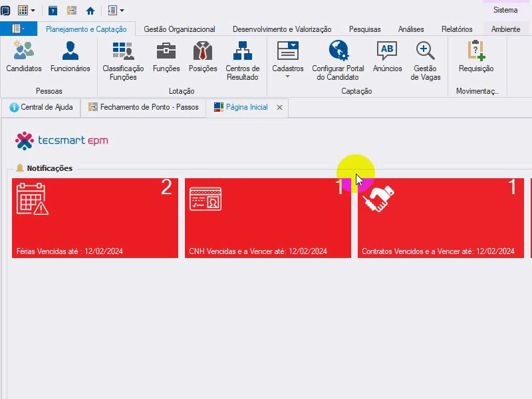This screenshot has height=399, width=532.
Task: Open the Férias Vencidas notification tile
Action: (x=95, y=218)
